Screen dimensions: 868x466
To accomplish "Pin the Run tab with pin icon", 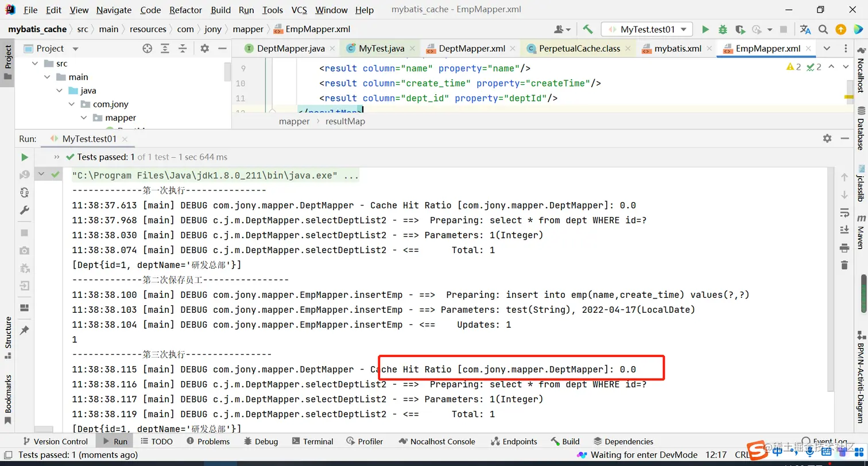I will pos(24,330).
